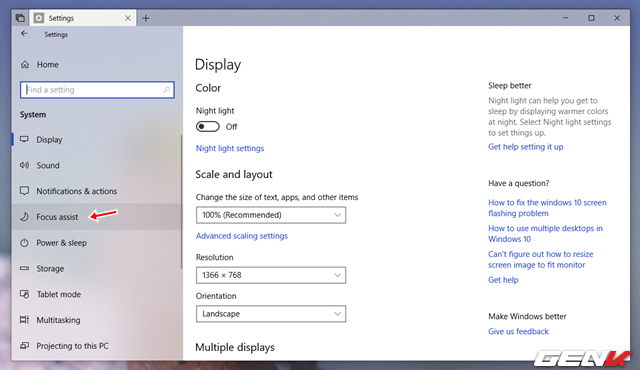Add a new tab with plus button
This screenshot has width=640, height=370.
point(146,18)
